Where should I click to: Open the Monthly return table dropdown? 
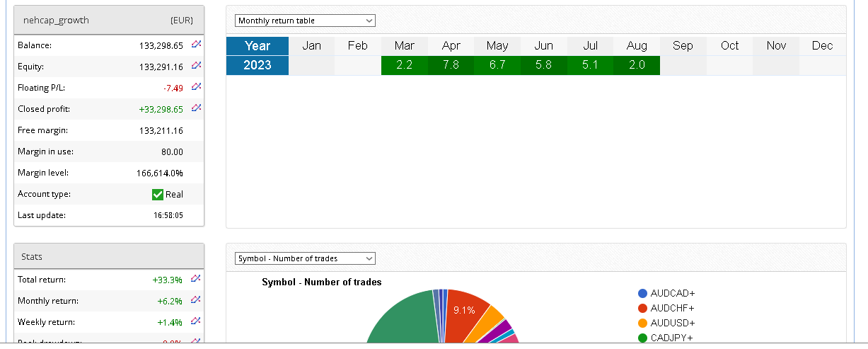(305, 21)
